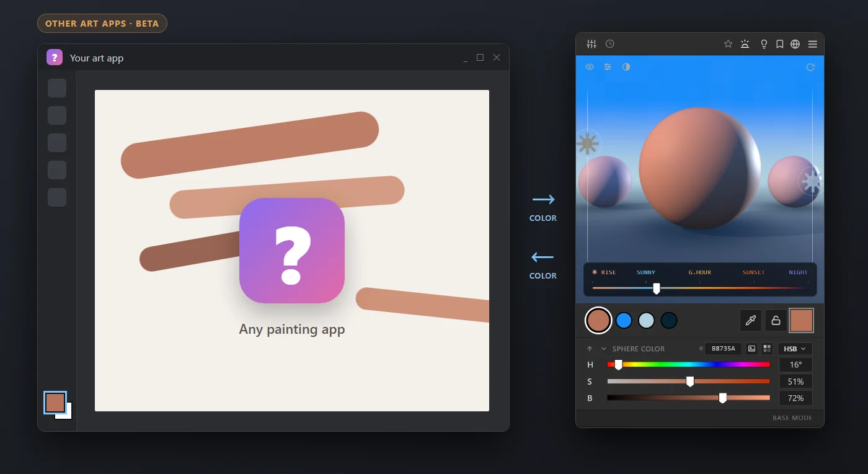Toggle the padlock lock button
Viewport: 868px width, 474px height.
click(x=776, y=320)
